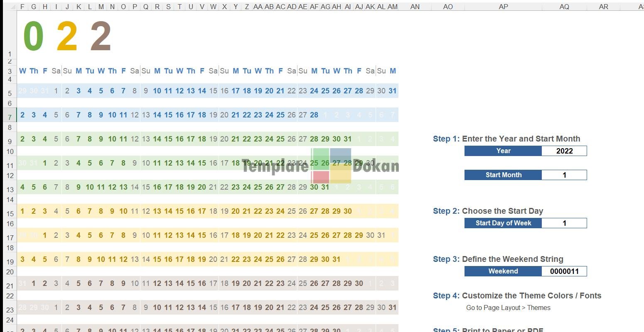Click the large brown 2 digit

tap(101, 37)
